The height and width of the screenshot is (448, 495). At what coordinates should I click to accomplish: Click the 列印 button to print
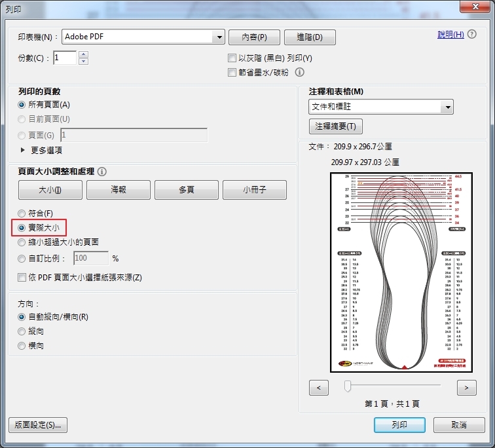pyautogui.click(x=399, y=425)
